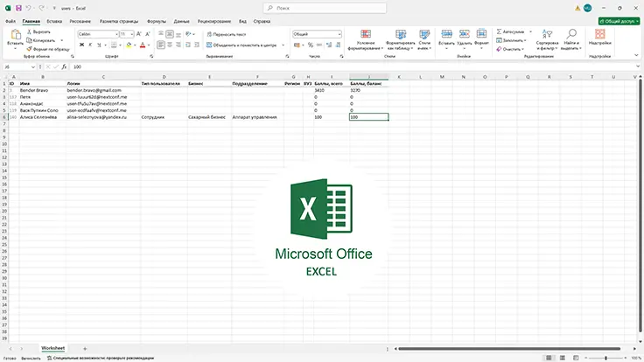Screen dimensions: 644x362
Task: Click the title bar search field
Action: click(x=325, y=8)
